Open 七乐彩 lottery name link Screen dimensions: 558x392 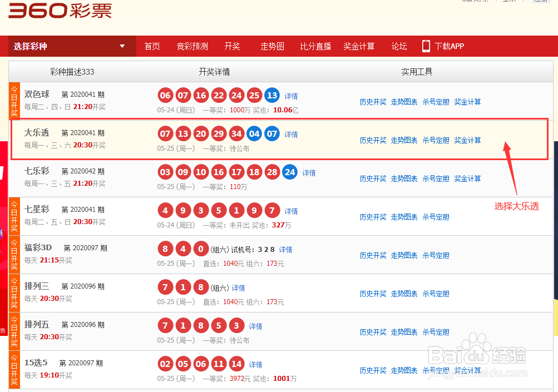click(x=37, y=171)
